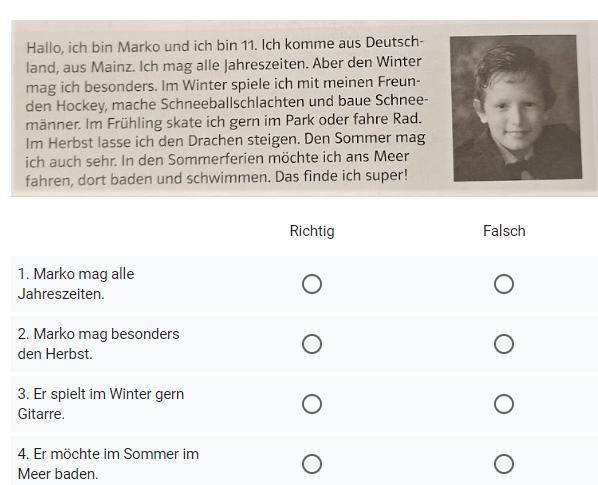Mark 'Marko mag besonders den Herbst' as Richtig

click(312, 344)
